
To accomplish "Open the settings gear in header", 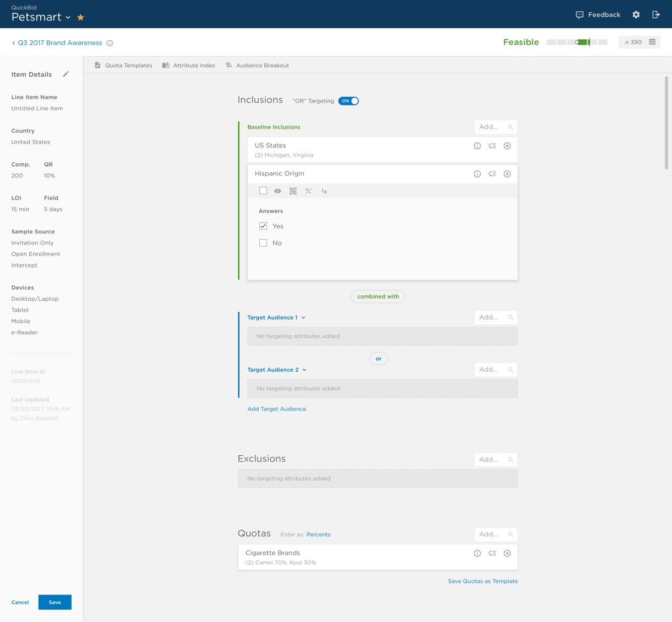I will tap(636, 15).
